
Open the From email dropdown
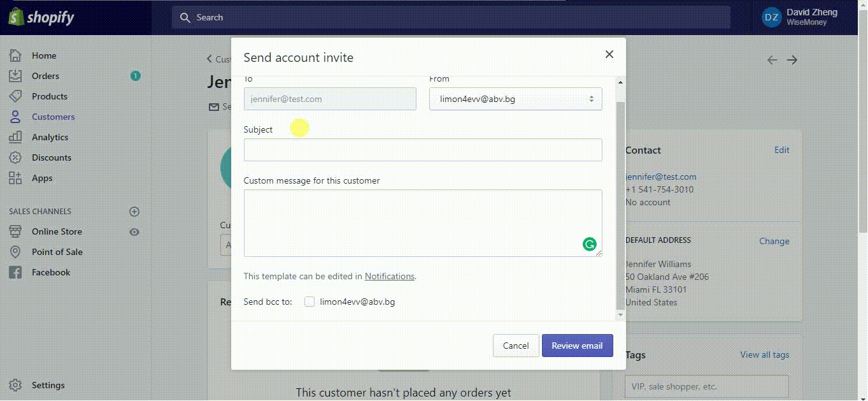pos(515,99)
